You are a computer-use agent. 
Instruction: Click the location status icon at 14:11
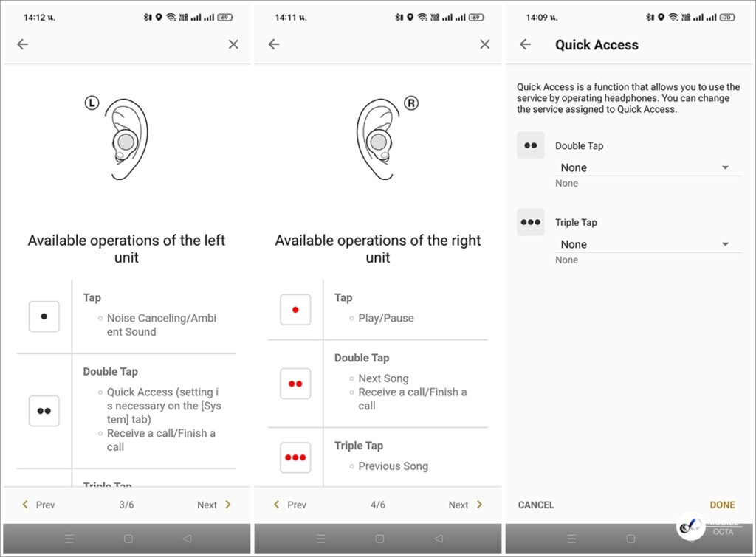pyautogui.click(x=410, y=18)
